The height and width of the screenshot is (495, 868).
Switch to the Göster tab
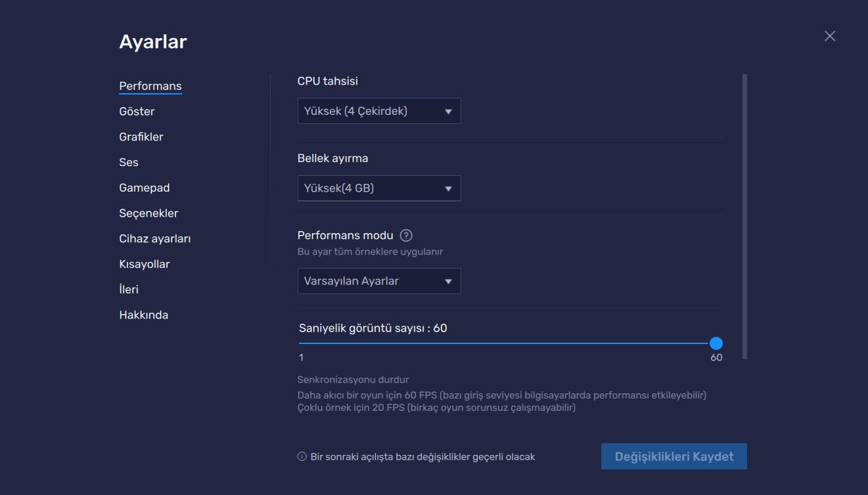pyautogui.click(x=137, y=112)
